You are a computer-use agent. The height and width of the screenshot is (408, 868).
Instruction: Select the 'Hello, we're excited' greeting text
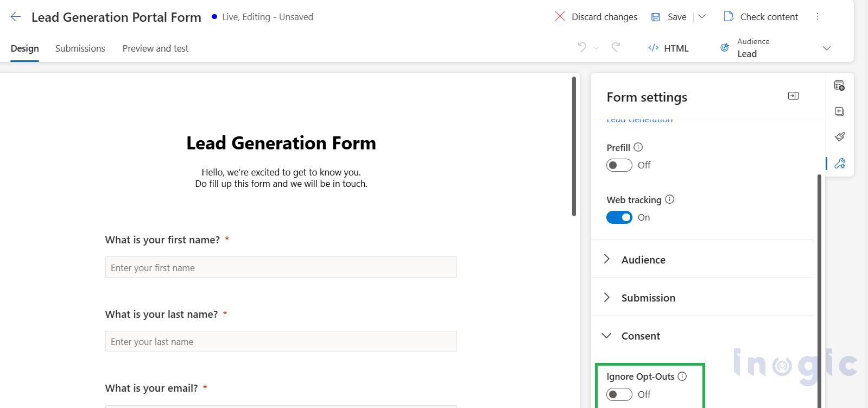click(x=281, y=172)
